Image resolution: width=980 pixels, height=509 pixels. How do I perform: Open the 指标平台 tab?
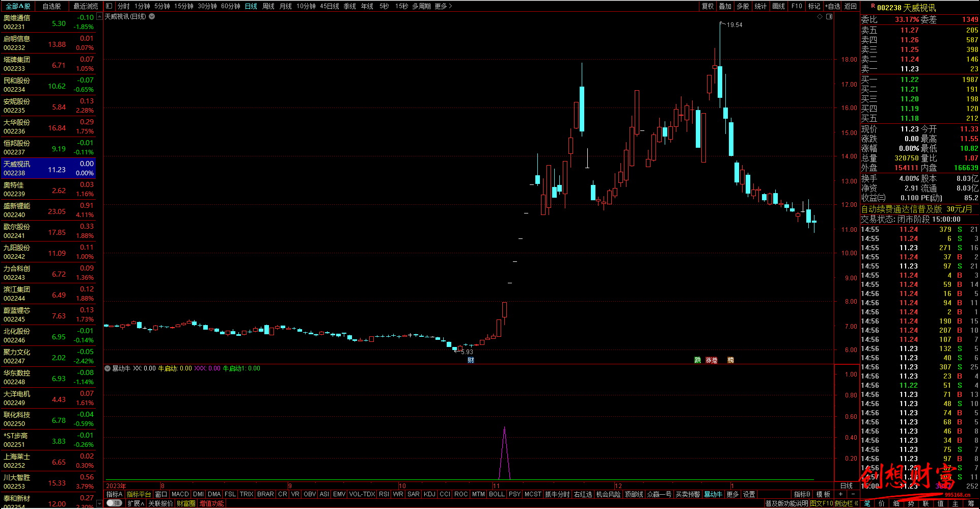[x=139, y=494]
